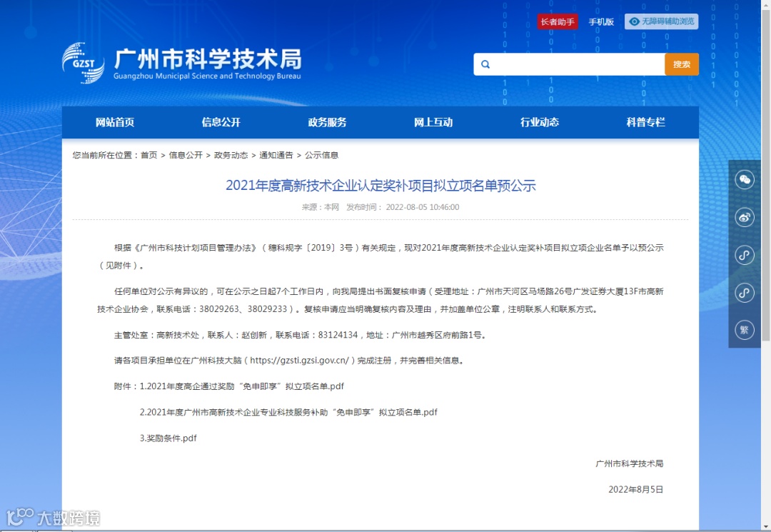
Task: Click 政务动态 in the breadcrumb
Action: [x=231, y=156]
